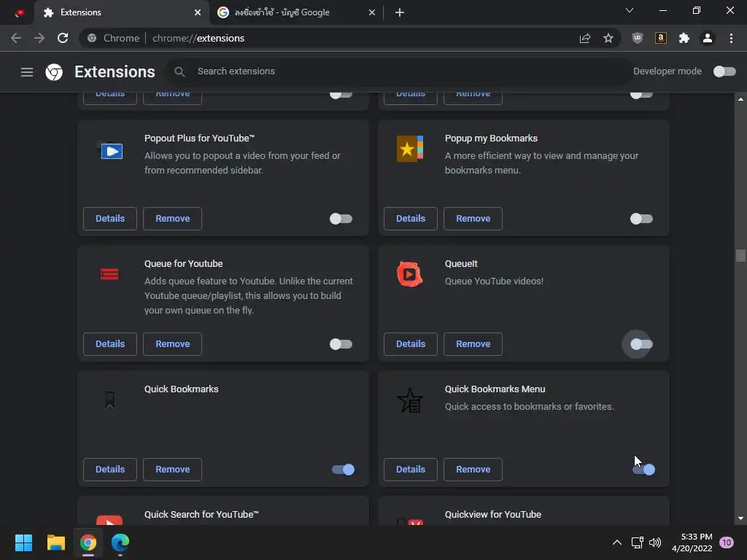Screen dimensions: 747x560
Task: Open Details for Popout Plus for YouTube
Action: point(110,219)
